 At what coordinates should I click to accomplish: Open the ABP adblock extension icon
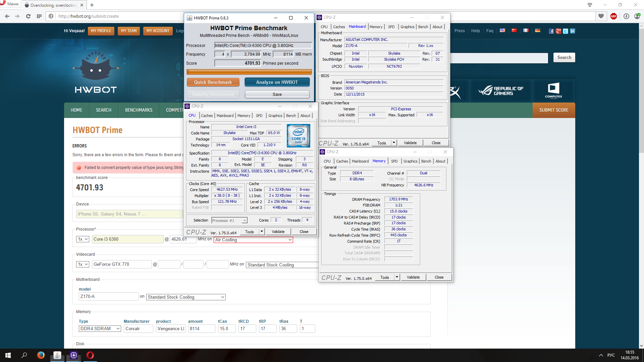coord(613,16)
